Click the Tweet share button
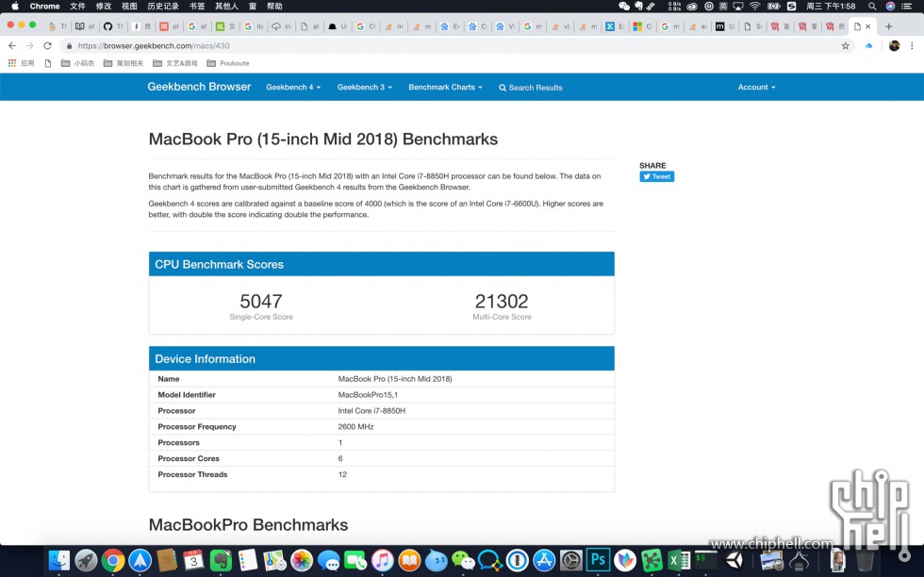 657,176
